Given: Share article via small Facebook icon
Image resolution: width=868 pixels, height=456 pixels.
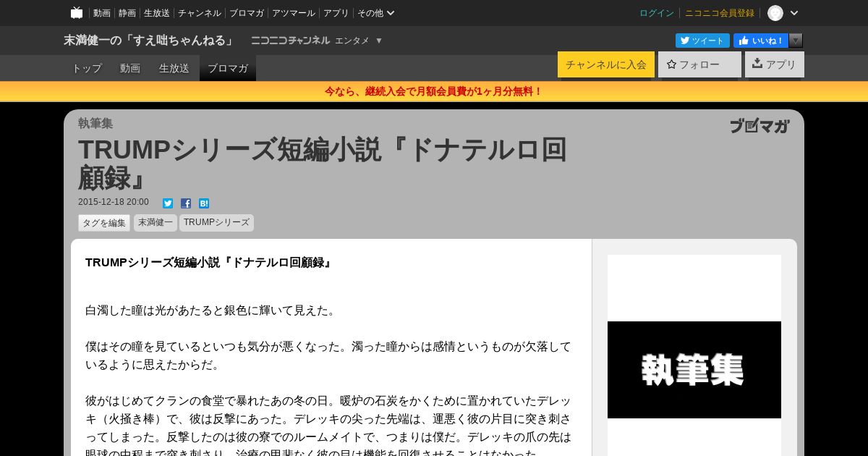Looking at the screenshot, I should (x=186, y=203).
